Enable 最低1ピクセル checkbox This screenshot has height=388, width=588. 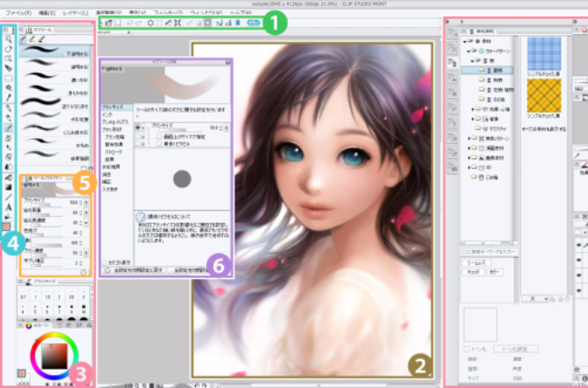click(x=159, y=143)
